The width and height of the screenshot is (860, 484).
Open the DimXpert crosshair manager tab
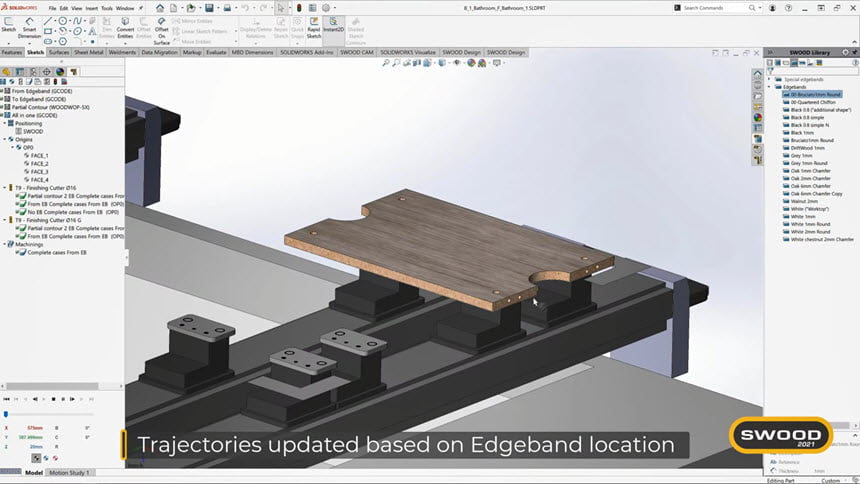tap(47, 71)
